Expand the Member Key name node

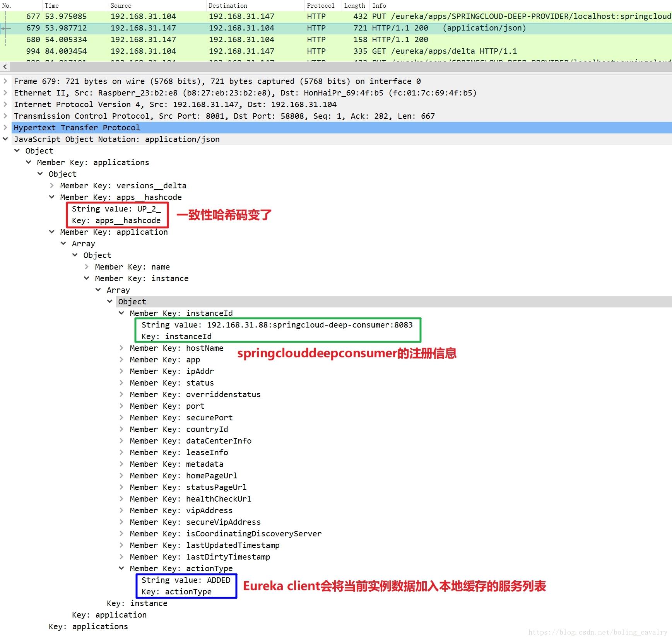[x=87, y=267]
